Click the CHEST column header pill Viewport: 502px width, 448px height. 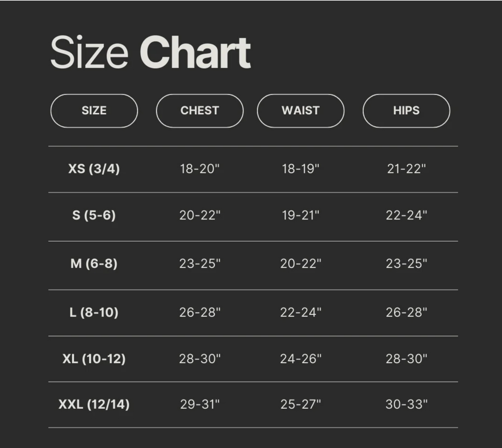200,111
